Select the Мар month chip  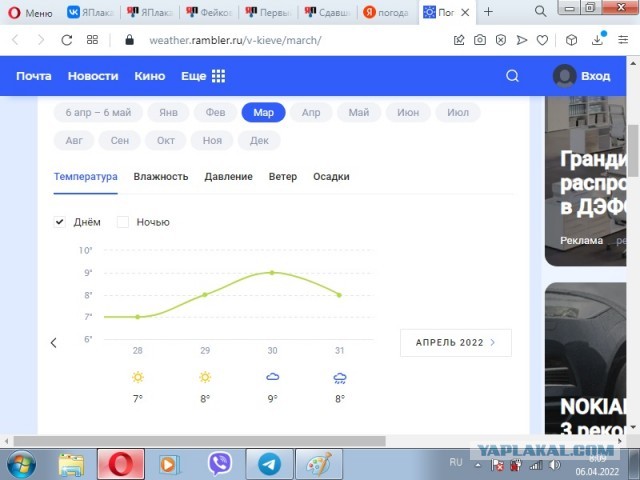pyautogui.click(x=263, y=112)
